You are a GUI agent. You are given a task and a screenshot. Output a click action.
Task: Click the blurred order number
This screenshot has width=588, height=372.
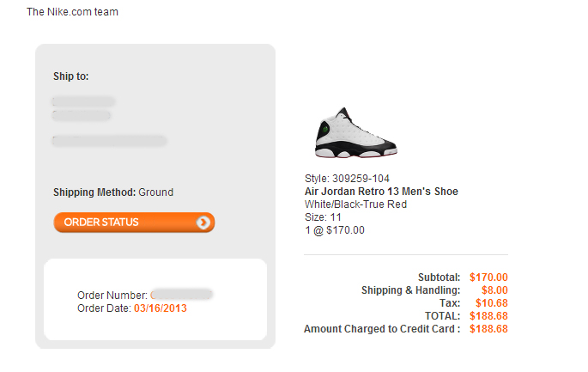click(181, 295)
